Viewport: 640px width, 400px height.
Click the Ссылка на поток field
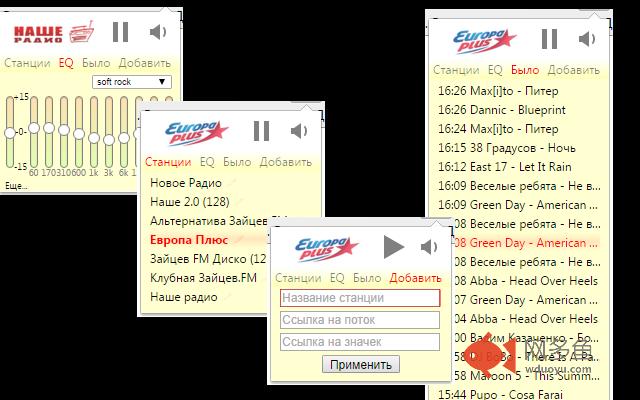(360, 320)
